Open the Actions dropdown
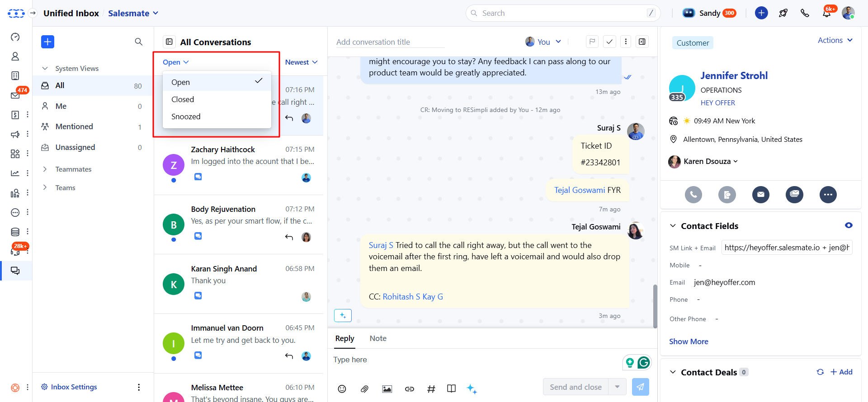 [x=835, y=40]
